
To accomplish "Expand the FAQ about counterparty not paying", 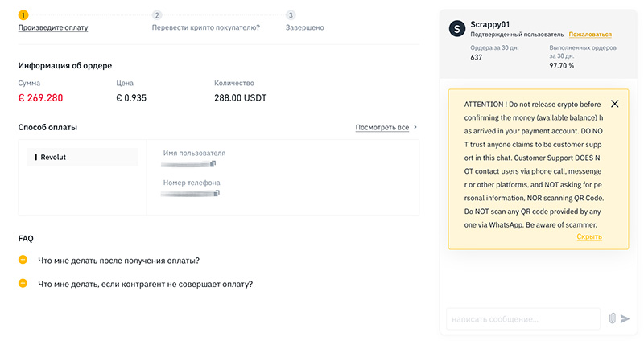I will [x=23, y=283].
